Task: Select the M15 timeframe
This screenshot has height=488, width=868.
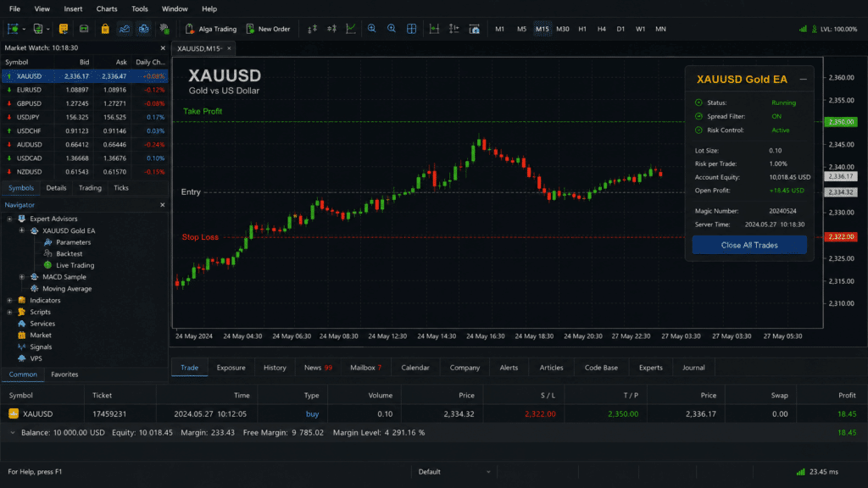Action: (542, 29)
